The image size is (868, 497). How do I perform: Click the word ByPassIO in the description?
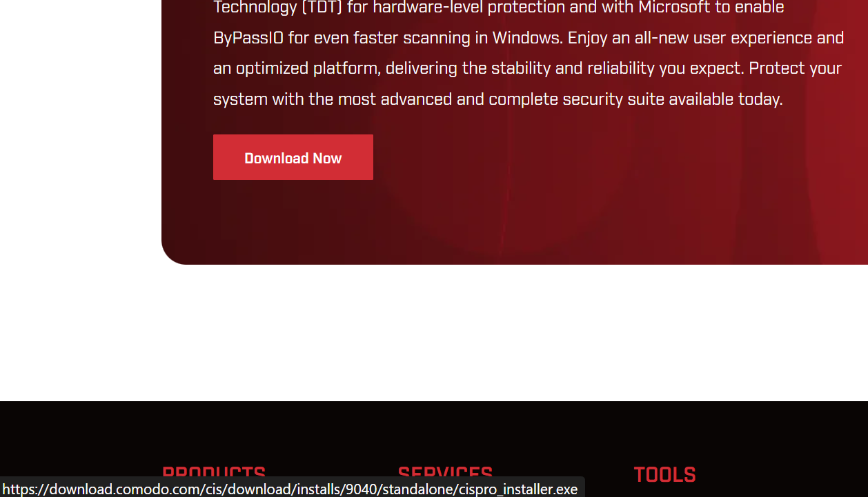tap(248, 38)
